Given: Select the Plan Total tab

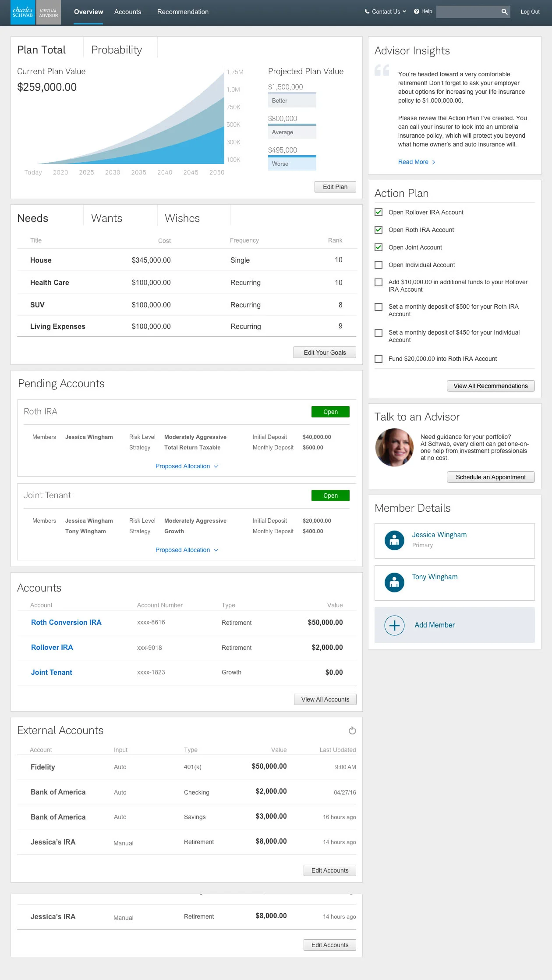Looking at the screenshot, I should point(42,50).
